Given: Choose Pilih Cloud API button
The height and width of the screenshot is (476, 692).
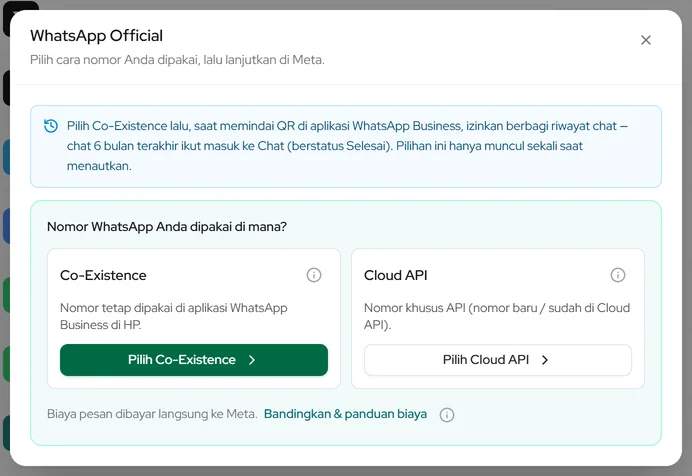Looking at the screenshot, I should click(x=497, y=360).
